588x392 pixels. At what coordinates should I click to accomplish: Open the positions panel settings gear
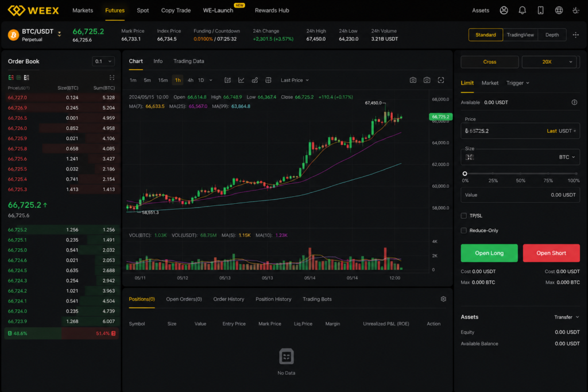(443, 299)
